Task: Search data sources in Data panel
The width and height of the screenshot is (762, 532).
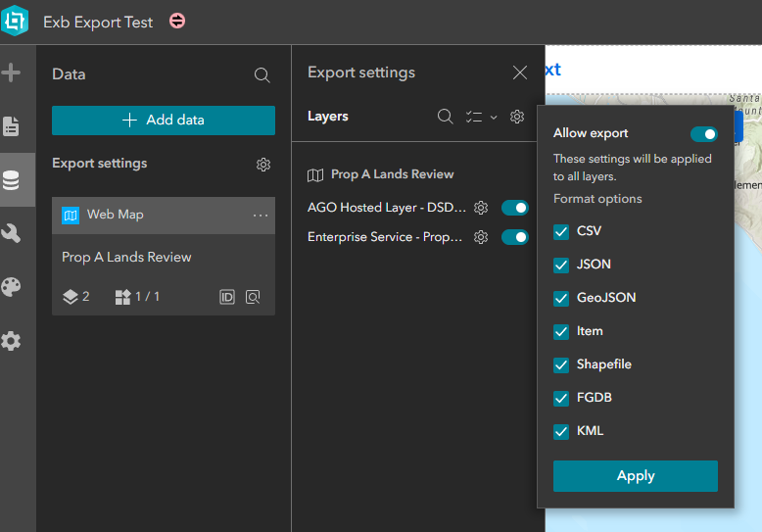Action: click(262, 74)
